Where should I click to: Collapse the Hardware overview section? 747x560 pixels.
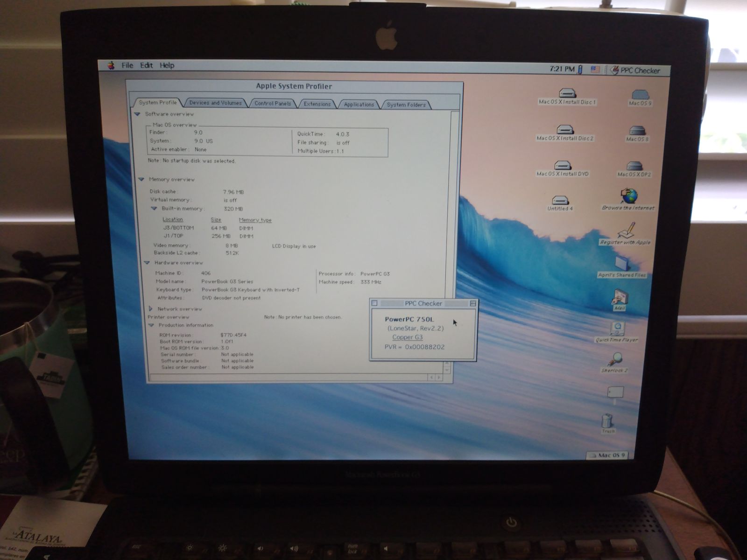click(147, 263)
